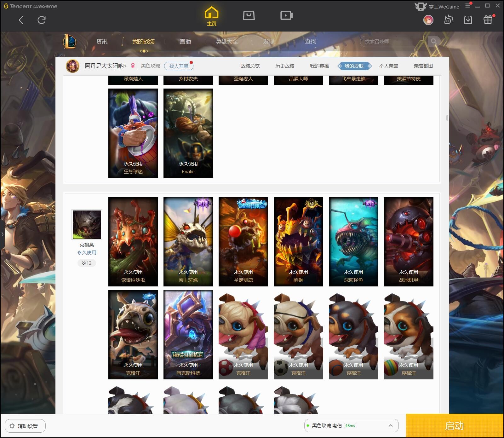Open the 克格汪 skin with dark background

point(133,335)
